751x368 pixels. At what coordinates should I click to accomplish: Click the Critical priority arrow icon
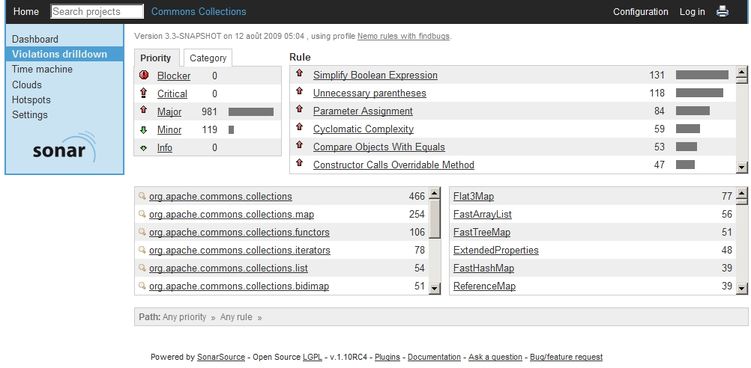point(143,93)
